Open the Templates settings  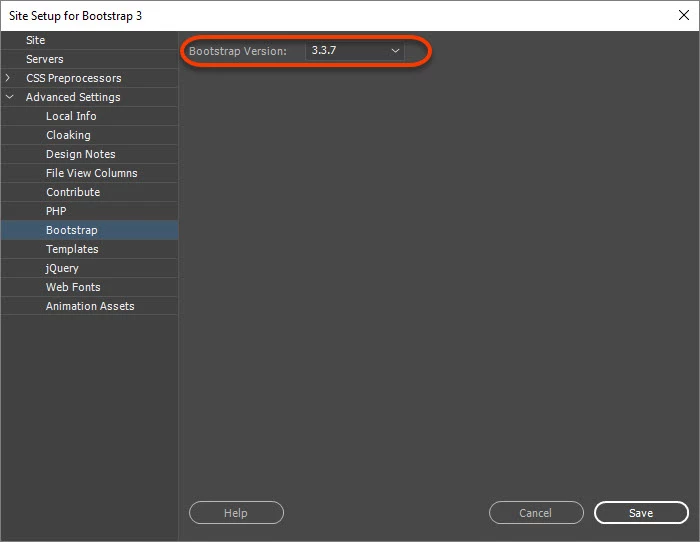tap(89, 249)
